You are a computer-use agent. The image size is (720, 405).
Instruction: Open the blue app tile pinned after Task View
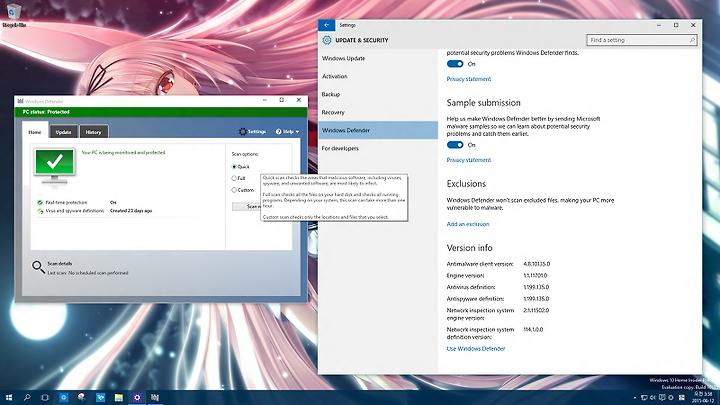coord(63,397)
